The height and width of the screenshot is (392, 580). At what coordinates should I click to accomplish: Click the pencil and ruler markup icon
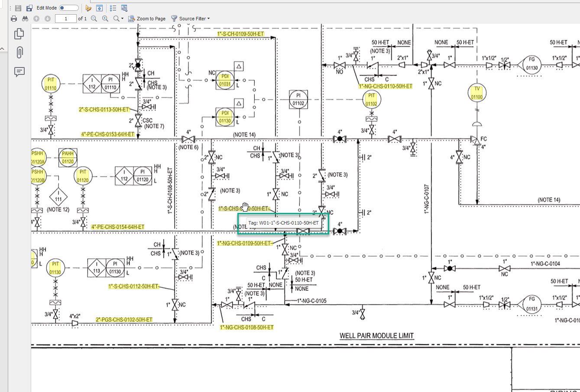click(x=88, y=8)
